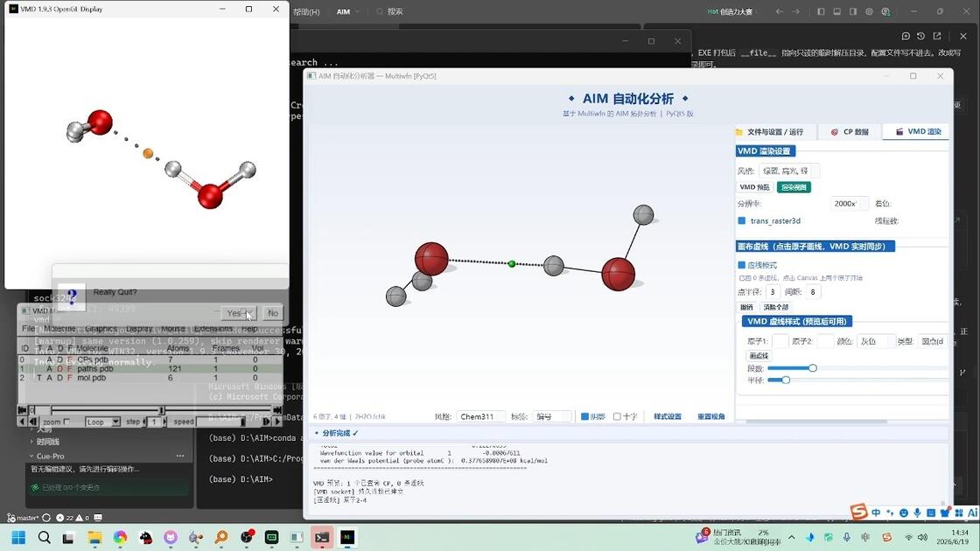980x551 pixels.
Task: Expand the 时间线 section in sidebar
Action: (47, 442)
